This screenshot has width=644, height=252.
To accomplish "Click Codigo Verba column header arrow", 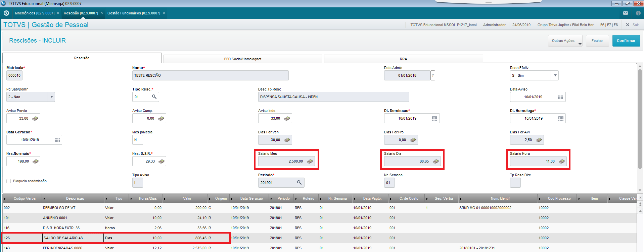I will point(5,199).
